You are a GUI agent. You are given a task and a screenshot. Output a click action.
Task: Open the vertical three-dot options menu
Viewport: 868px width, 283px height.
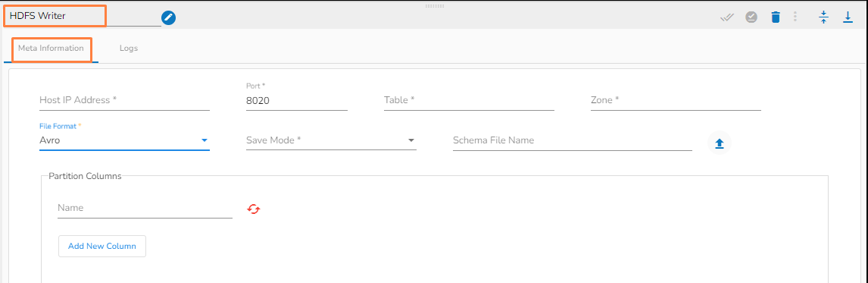795,17
